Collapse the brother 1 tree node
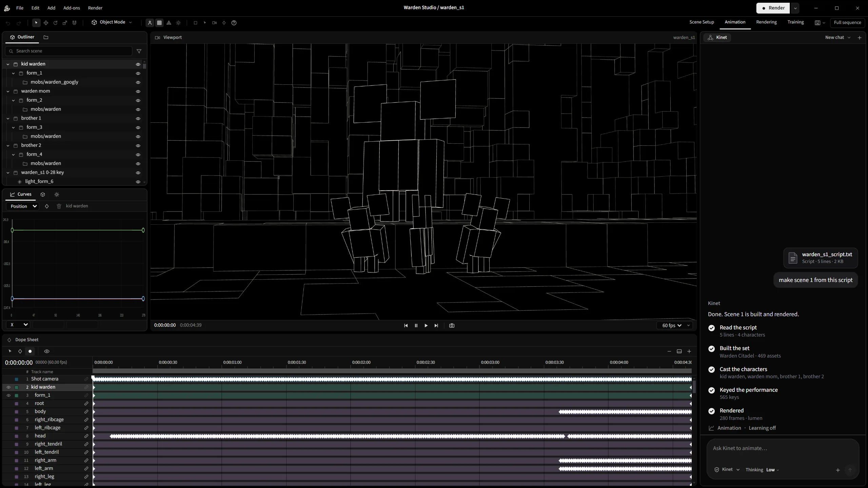This screenshot has height=488, width=868. point(8,118)
